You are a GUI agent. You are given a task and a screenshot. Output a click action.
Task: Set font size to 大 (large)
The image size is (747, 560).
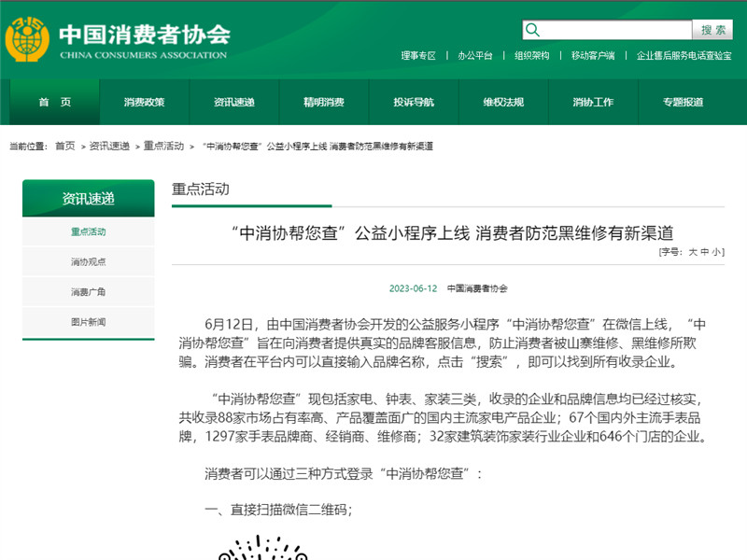693,252
